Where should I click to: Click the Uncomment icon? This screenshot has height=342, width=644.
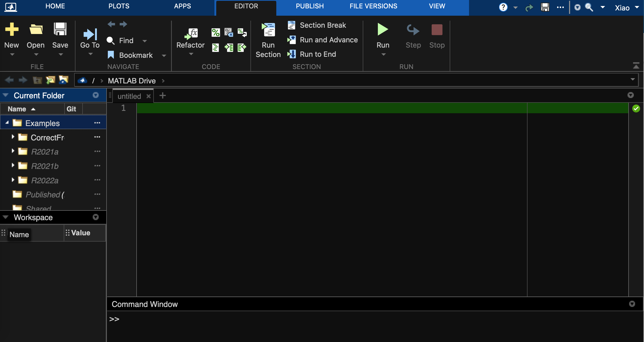point(229,33)
